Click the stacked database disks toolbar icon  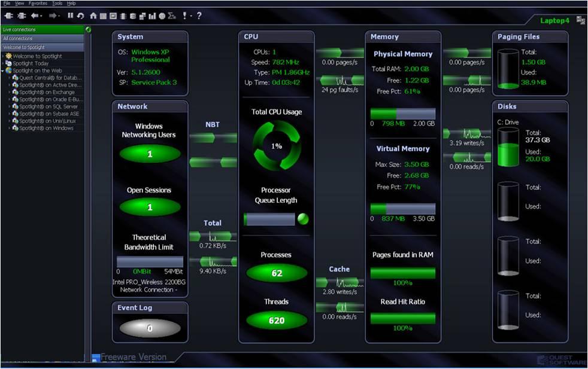[133, 16]
